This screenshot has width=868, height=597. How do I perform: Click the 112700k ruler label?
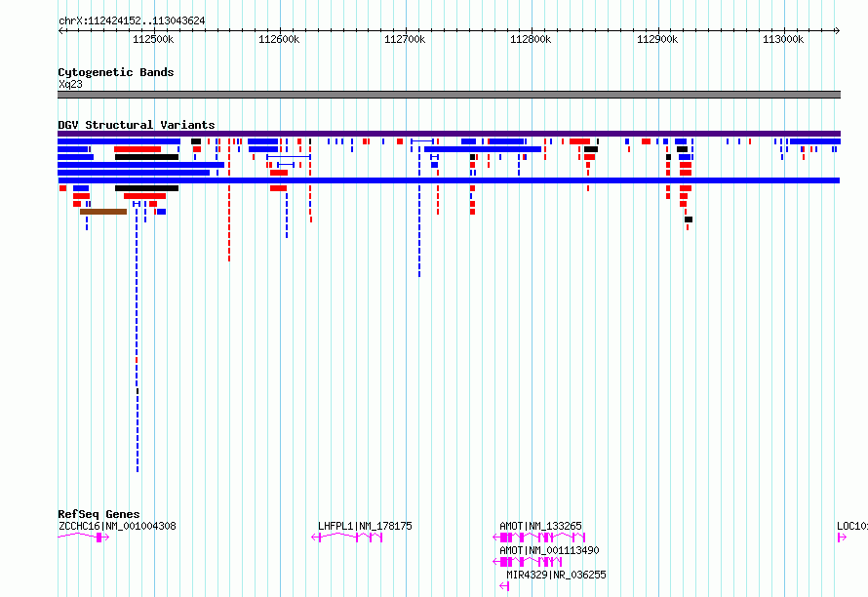[405, 39]
